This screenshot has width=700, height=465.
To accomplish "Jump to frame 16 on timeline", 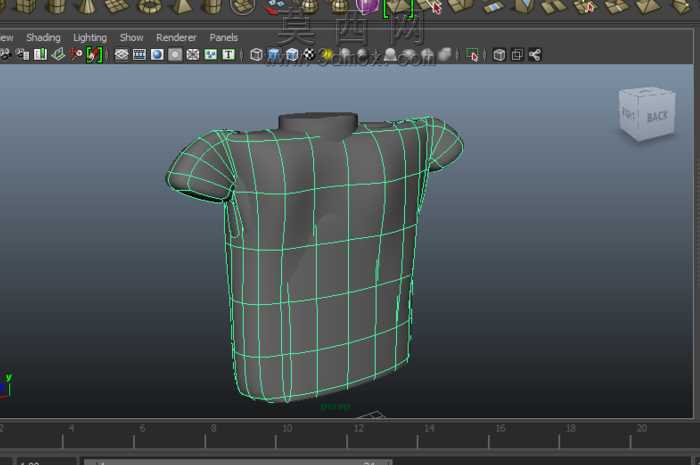I will (x=500, y=428).
